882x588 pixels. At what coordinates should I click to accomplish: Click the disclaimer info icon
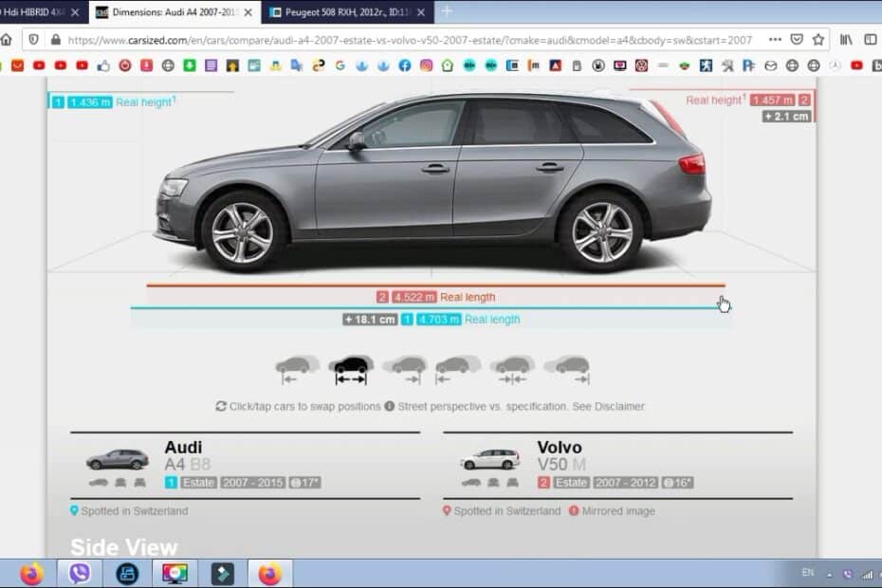(389, 406)
